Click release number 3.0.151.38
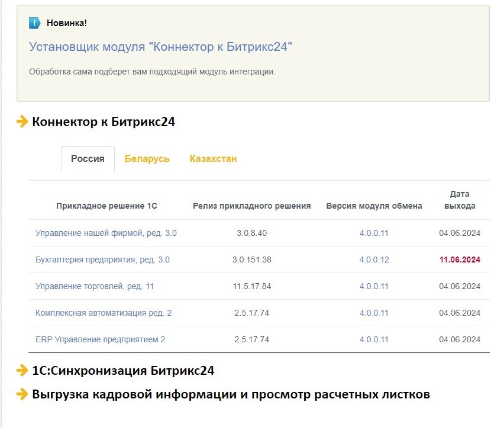 (251, 260)
